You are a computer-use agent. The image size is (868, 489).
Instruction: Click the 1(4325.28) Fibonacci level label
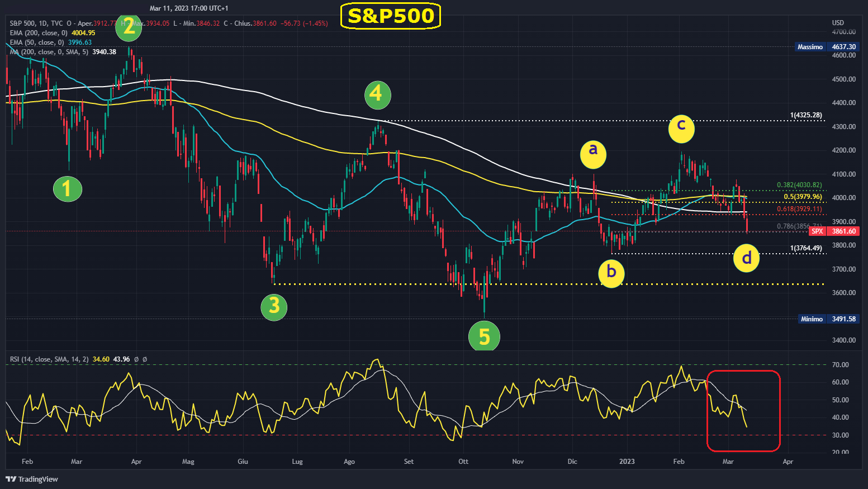(x=806, y=116)
